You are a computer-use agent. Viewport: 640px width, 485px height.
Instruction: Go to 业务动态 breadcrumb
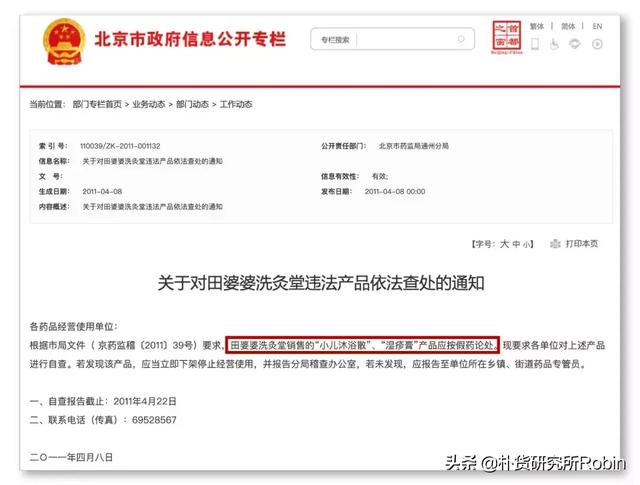pos(149,105)
